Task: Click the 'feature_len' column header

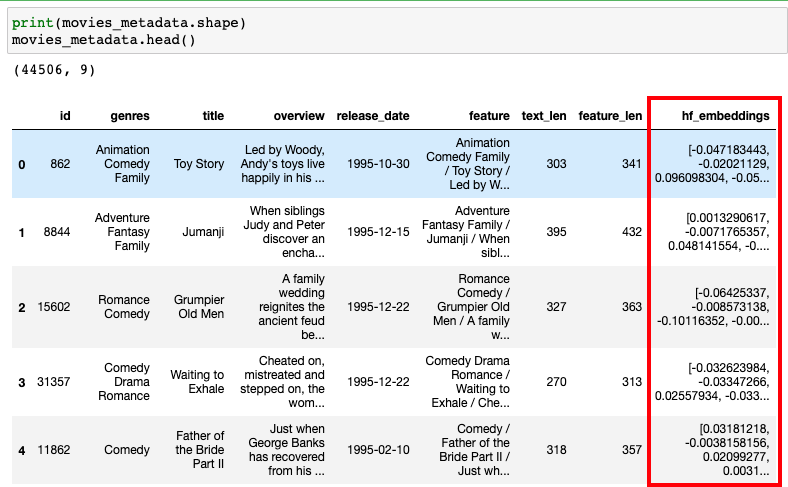Action: 610,116
